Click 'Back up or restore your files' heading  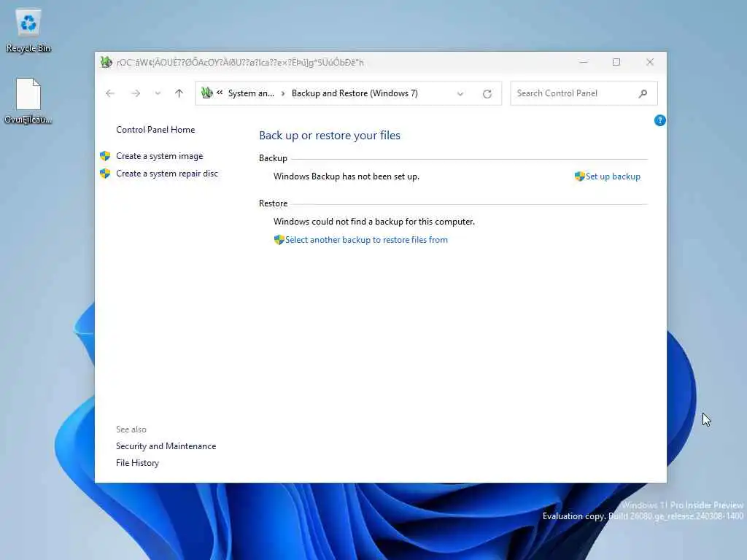coord(330,135)
